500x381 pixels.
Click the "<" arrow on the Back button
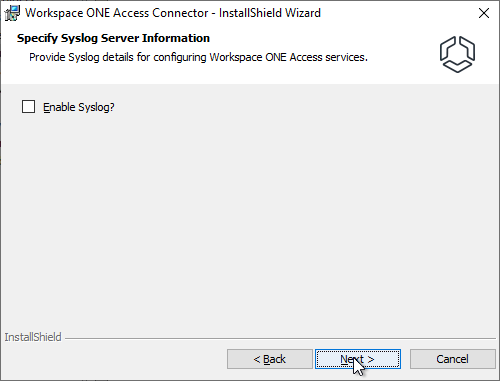tap(257, 359)
